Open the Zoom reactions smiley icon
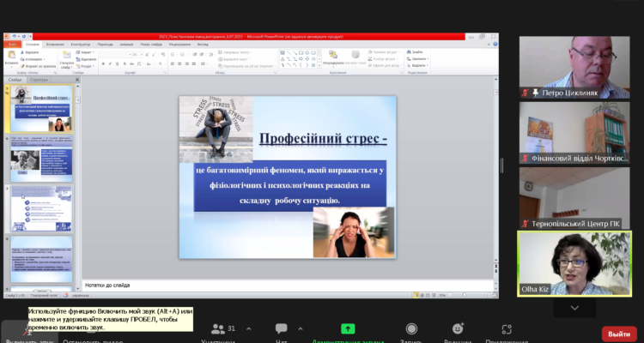 [x=458, y=328]
